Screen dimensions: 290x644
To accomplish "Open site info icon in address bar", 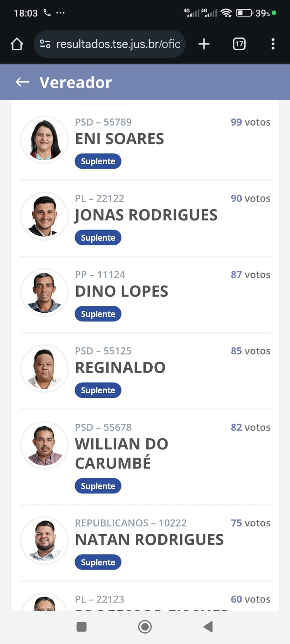I will (45, 44).
